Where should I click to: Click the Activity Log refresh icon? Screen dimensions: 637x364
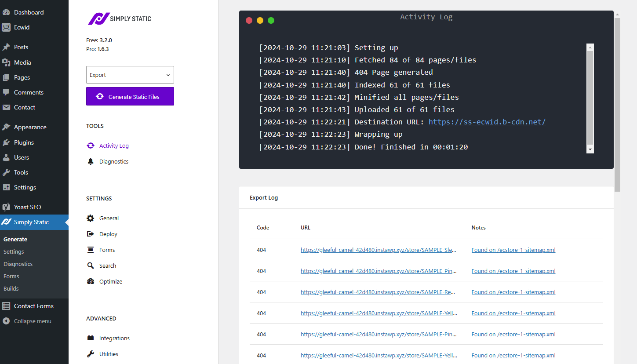pos(91,146)
